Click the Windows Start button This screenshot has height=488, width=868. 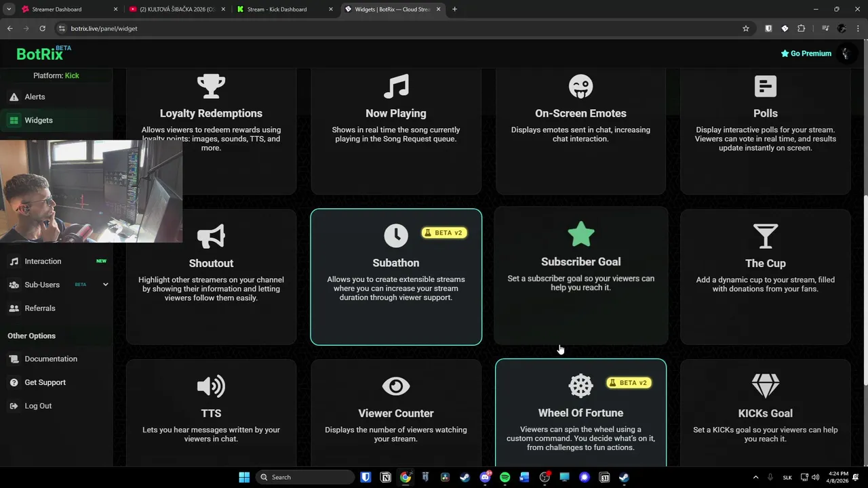click(244, 477)
